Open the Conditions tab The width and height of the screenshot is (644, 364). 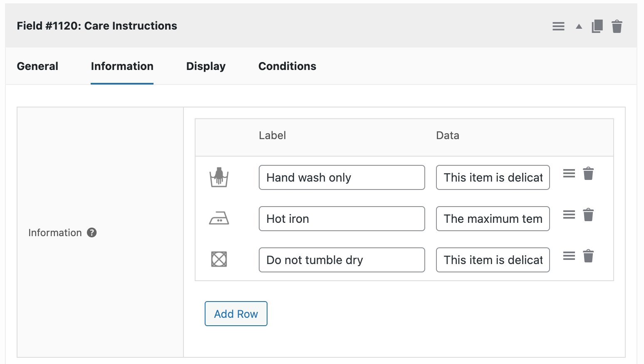pyautogui.click(x=287, y=66)
